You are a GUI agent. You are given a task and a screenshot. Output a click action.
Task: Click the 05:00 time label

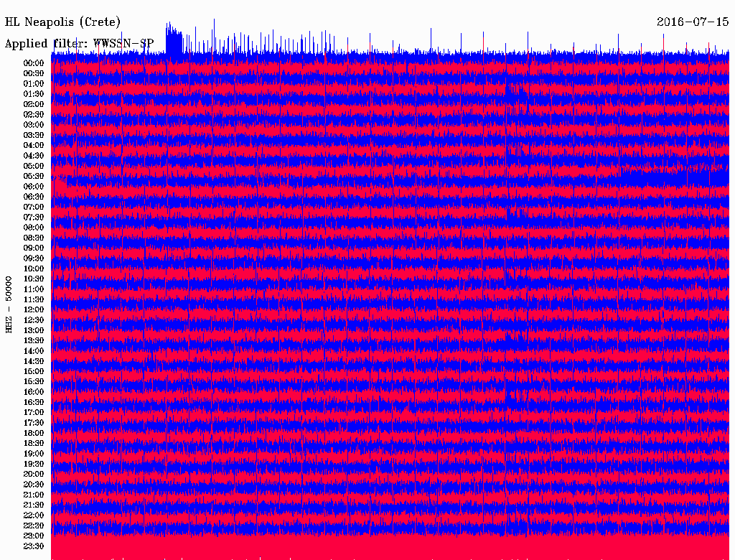tap(34, 166)
